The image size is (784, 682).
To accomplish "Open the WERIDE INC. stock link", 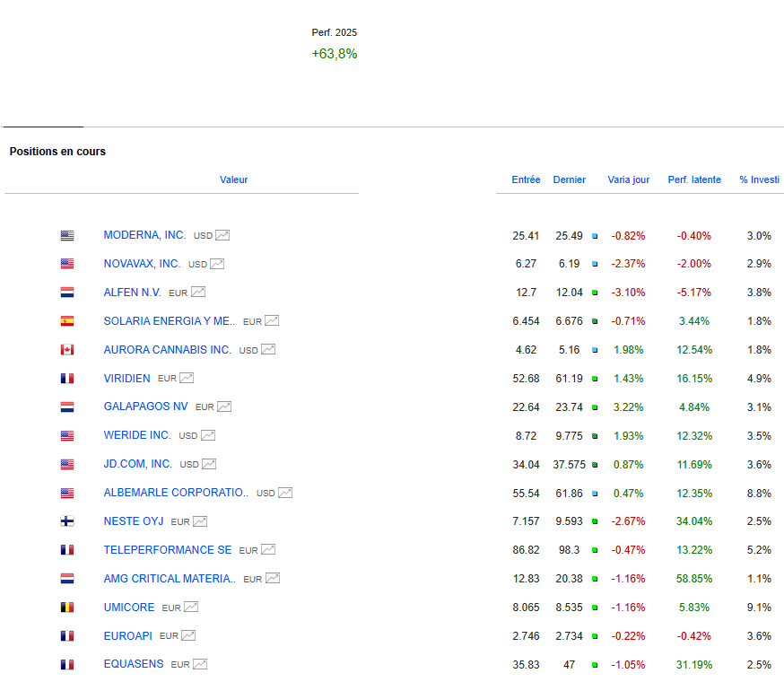I will point(137,435).
